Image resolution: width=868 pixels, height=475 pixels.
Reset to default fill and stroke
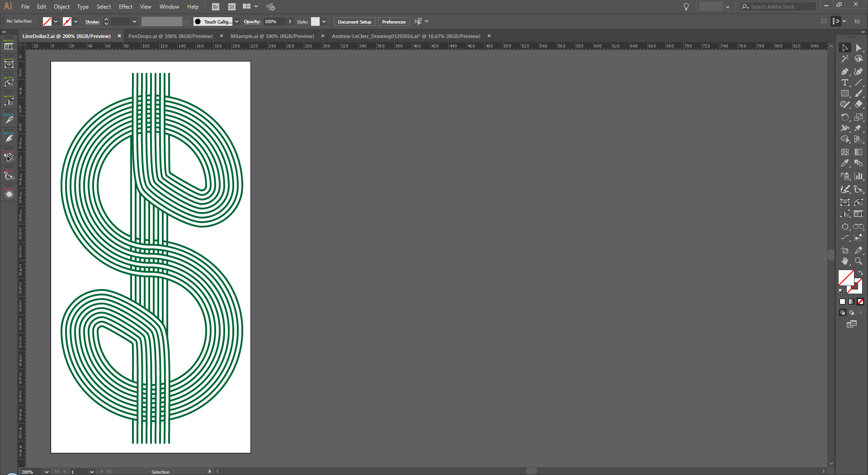pyautogui.click(x=841, y=291)
